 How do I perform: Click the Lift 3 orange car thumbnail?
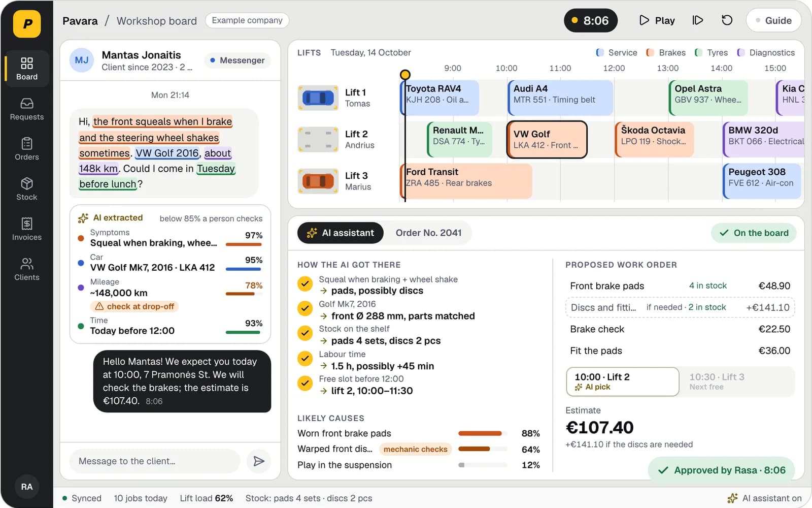[x=318, y=181]
